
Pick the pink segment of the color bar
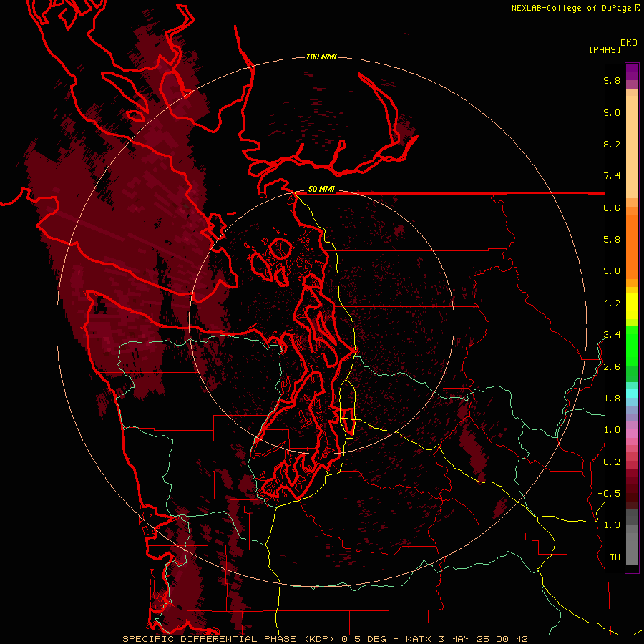632,434
